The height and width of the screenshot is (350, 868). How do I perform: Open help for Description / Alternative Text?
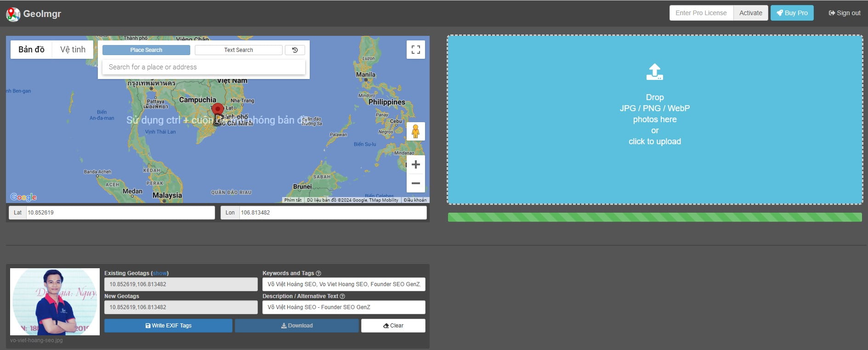tap(342, 296)
